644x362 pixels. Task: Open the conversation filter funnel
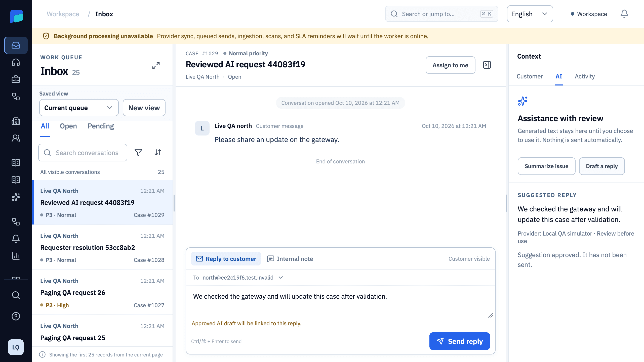138,153
